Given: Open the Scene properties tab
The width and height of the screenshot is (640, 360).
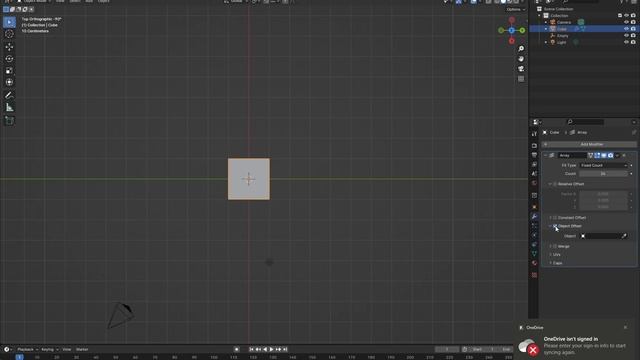Looking at the screenshot, I should 534,173.
